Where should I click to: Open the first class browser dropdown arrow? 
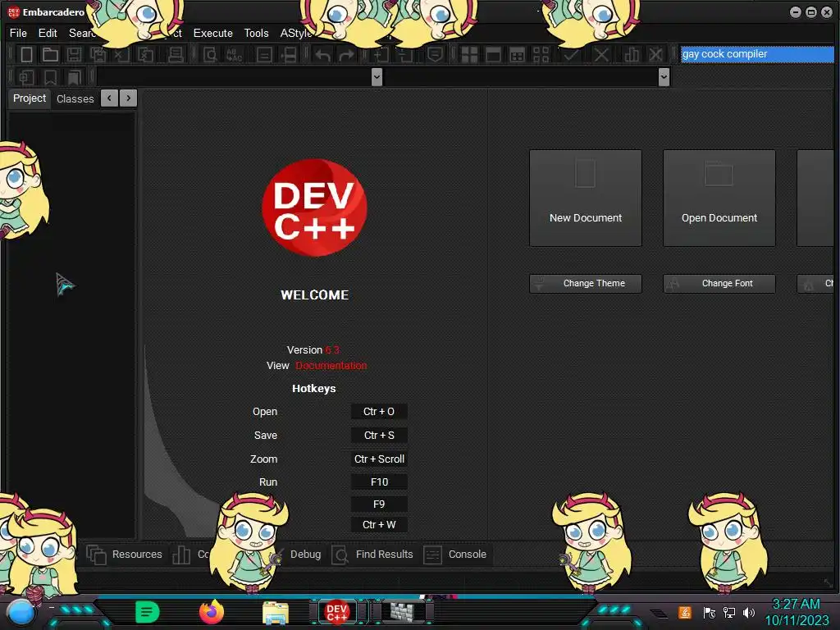pos(377,77)
